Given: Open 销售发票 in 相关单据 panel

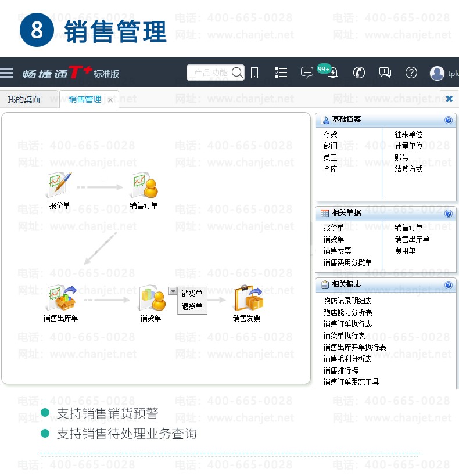Looking at the screenshot, I should tap(337, 251).
